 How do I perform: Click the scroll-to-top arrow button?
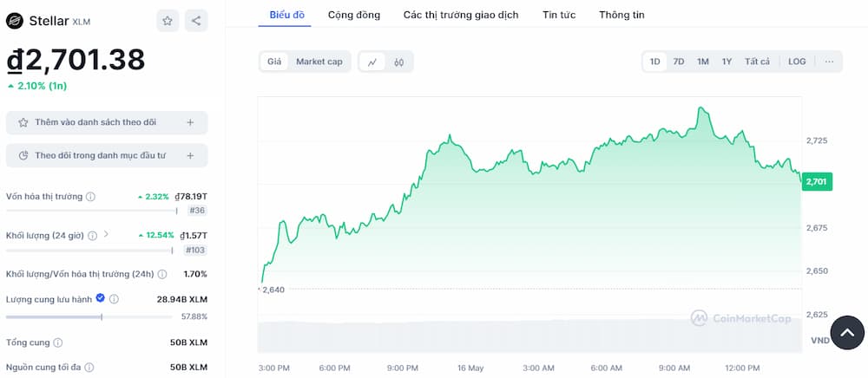point(848,332)
